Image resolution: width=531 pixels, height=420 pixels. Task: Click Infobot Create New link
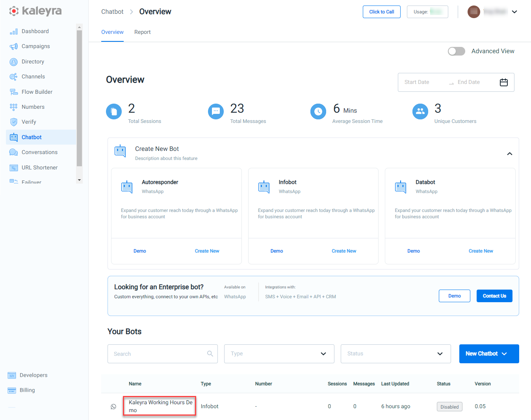point(344,251)
